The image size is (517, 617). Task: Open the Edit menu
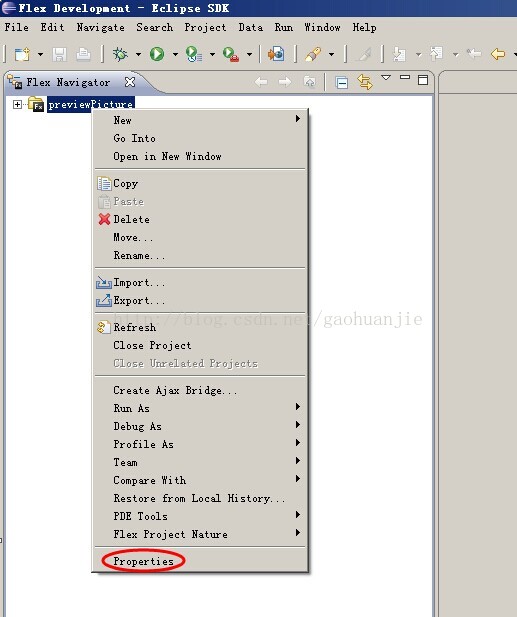point(52,28)
